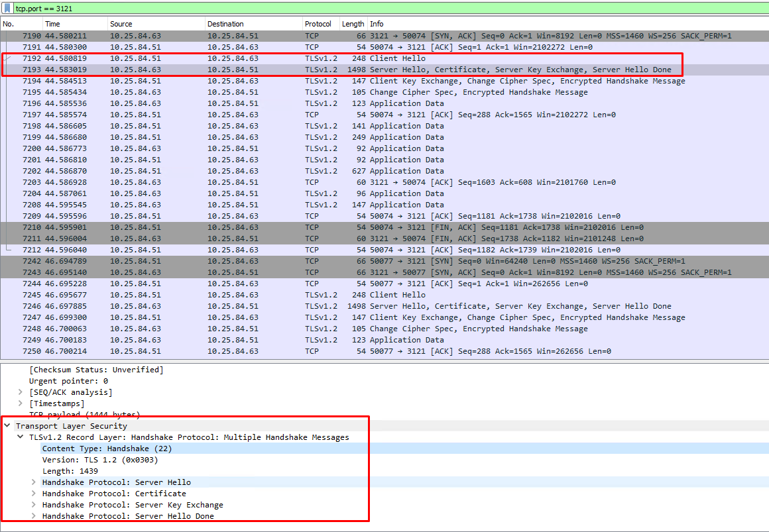Collapse the Transport Layer Security section
This screenshot has width=769, height=532.
coord(7,426)
